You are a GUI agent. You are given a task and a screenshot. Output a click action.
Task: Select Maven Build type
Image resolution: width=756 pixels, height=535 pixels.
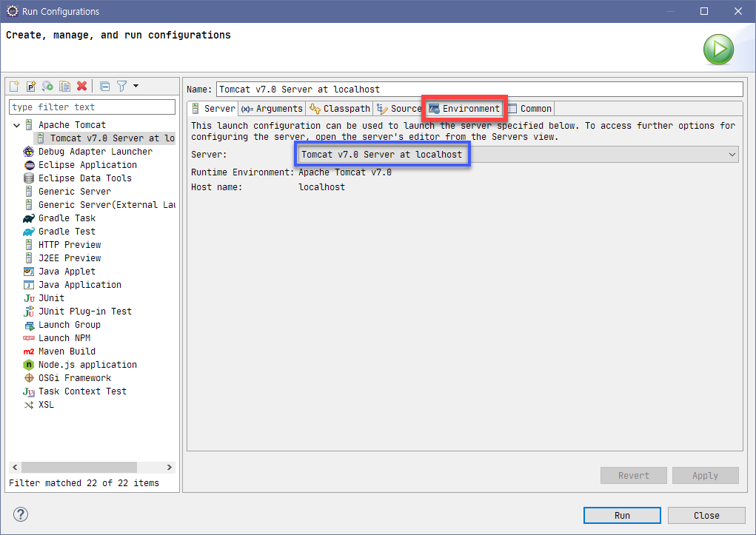pos(67,351)
